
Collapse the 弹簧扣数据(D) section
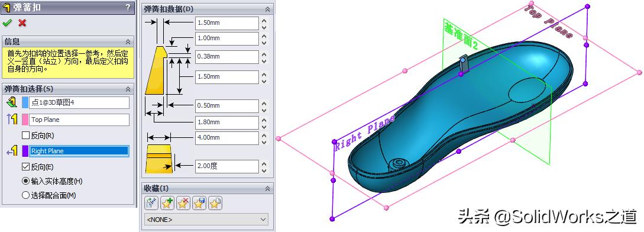(267, 9)
